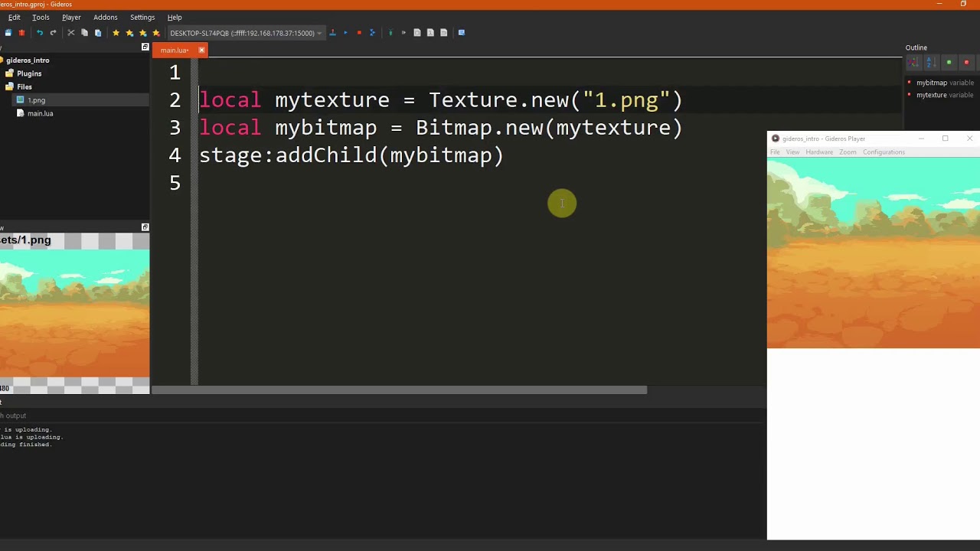Jump to mytexture variable in Outline
Viewport: 980px width, 551px height.
pyautogui.click(x=931, y=95)
